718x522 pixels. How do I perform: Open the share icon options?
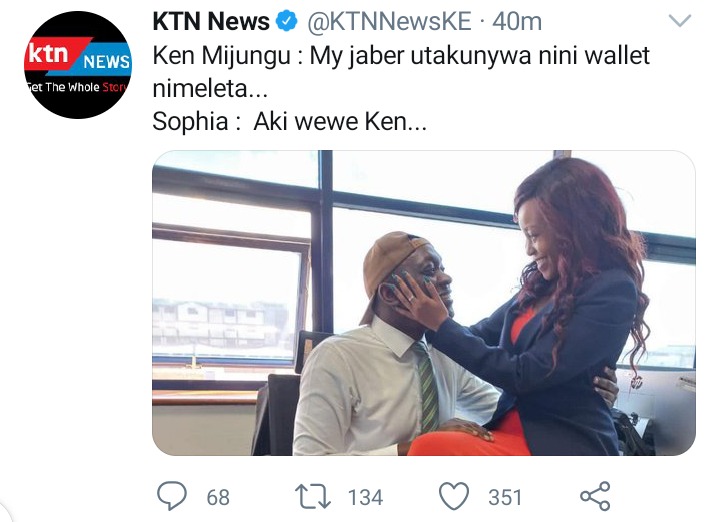tap(595, 496)
